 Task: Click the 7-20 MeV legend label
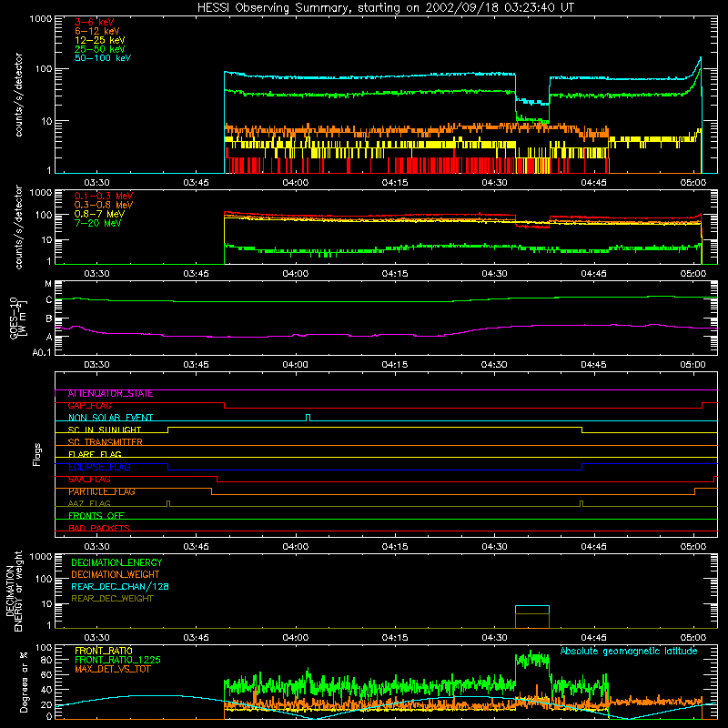click(x=97, y=223)
